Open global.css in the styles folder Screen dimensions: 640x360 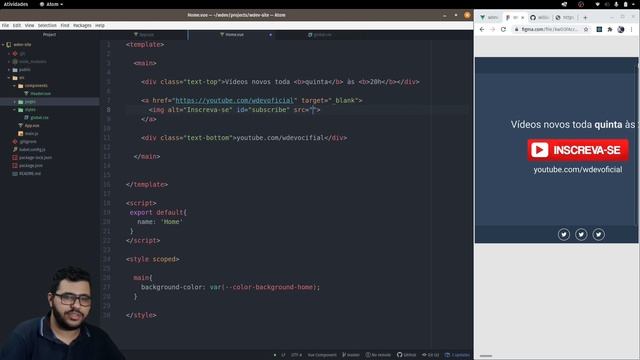[39, 118]
